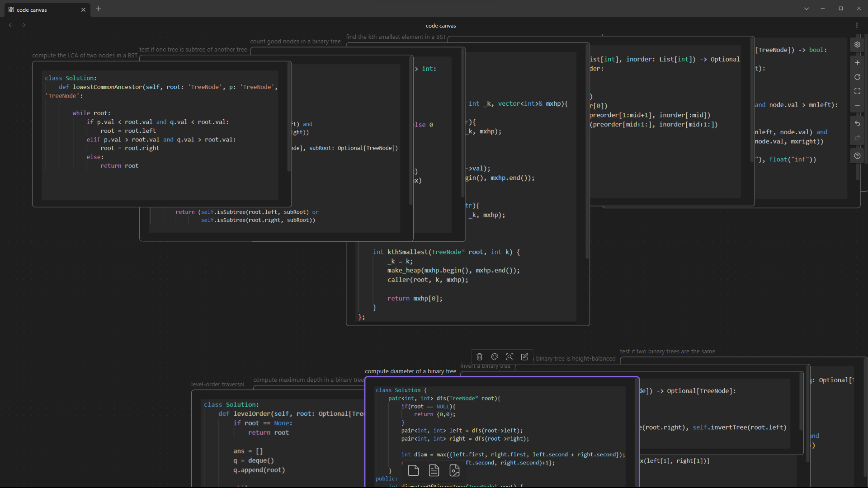Click the code canvas title
868x488 pixels.
point(441,26)
